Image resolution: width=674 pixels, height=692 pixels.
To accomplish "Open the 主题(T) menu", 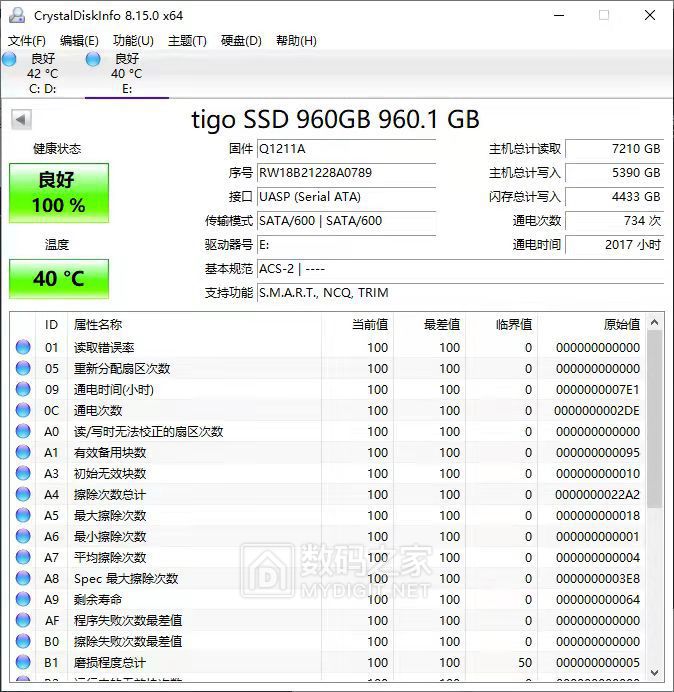I will point(187,40).
